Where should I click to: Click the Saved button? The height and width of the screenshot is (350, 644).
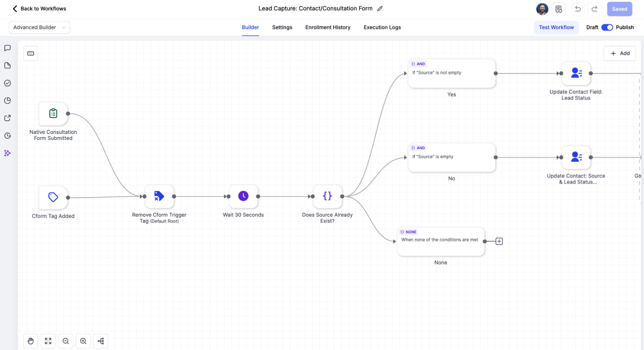pyautogui.click(x=619, y=9)
